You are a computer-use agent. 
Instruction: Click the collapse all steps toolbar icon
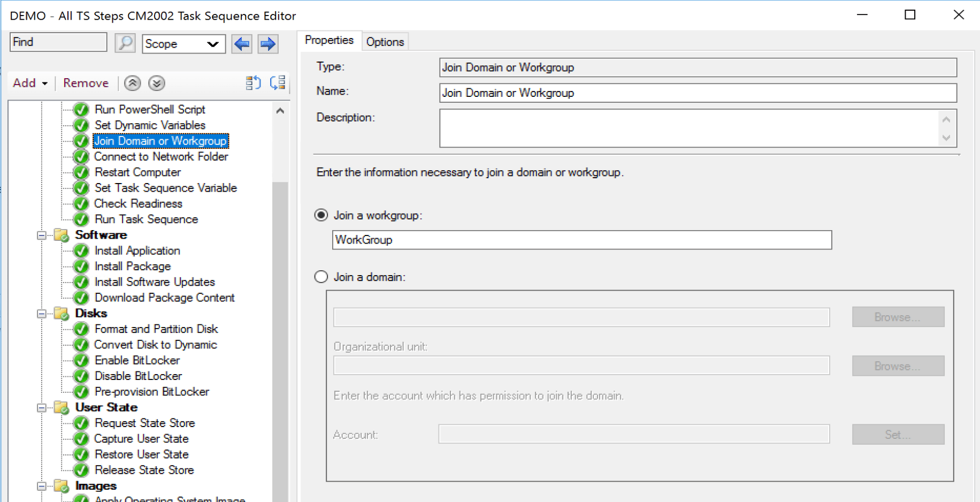click(253, 83)
